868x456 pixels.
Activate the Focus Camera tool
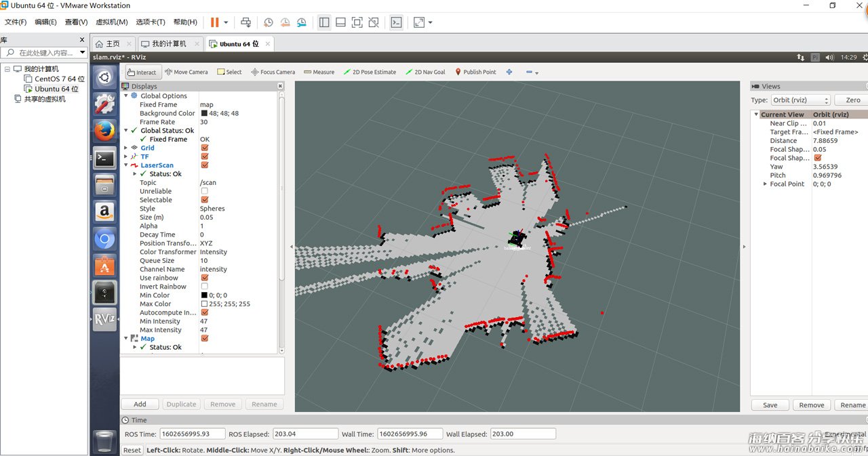point(273,72)
